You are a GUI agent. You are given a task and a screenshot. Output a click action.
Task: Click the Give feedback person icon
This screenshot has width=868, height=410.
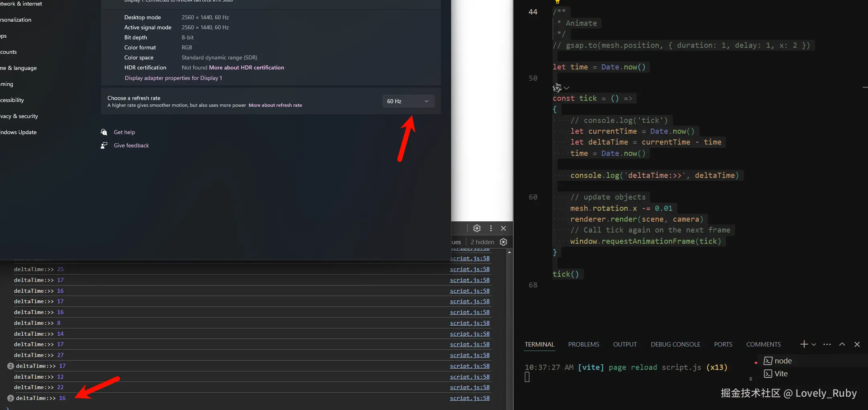point(104,145)
